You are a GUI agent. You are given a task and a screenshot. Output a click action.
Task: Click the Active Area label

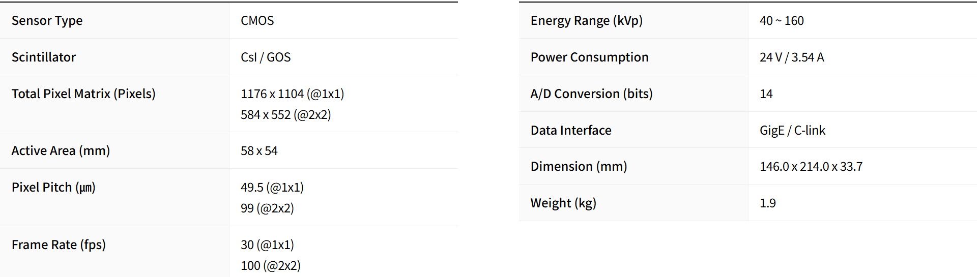click(61, 151)
